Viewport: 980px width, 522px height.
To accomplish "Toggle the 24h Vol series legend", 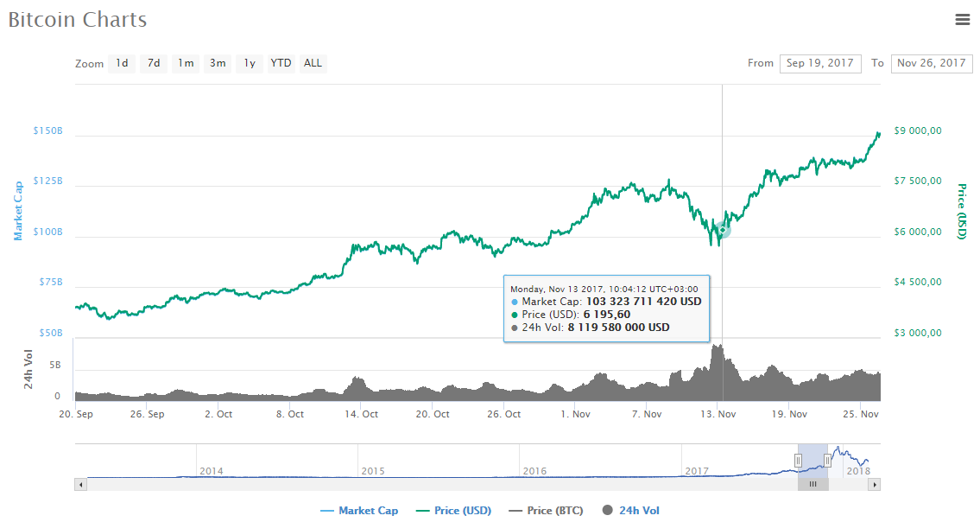I will click(x=630, y=511).
